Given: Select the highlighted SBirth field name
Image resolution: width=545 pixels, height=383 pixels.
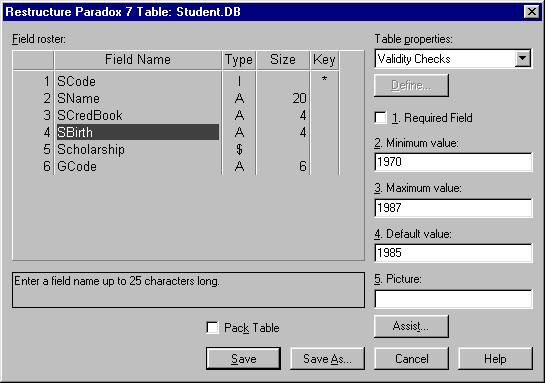Looking at the screenshot, I should pyautogui.click(x=138, y=132).
